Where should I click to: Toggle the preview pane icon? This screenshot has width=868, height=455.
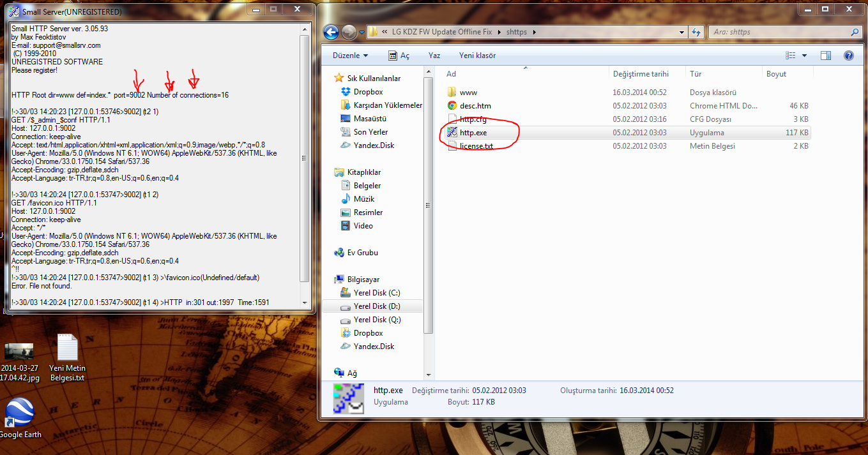(826, 56)
